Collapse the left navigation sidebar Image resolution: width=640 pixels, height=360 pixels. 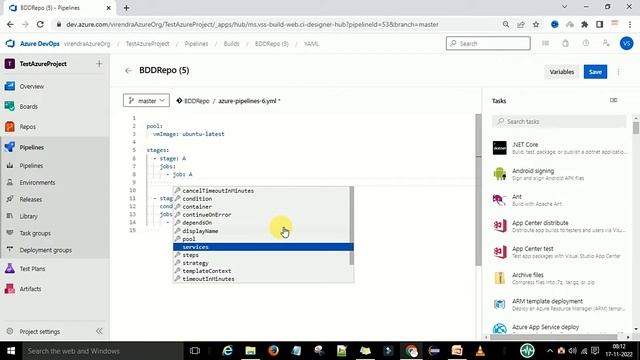point(99,331)
